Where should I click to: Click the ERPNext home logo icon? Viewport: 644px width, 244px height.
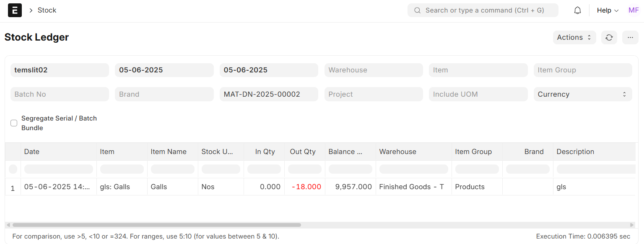pyautogui.click(x=15, y=10)
